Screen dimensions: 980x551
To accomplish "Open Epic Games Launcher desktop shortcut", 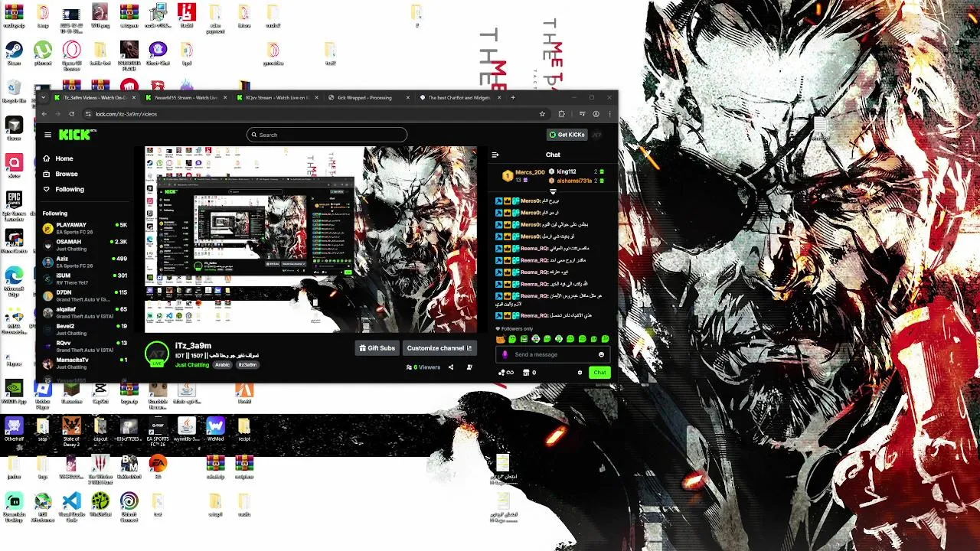I will pos(14,205).
